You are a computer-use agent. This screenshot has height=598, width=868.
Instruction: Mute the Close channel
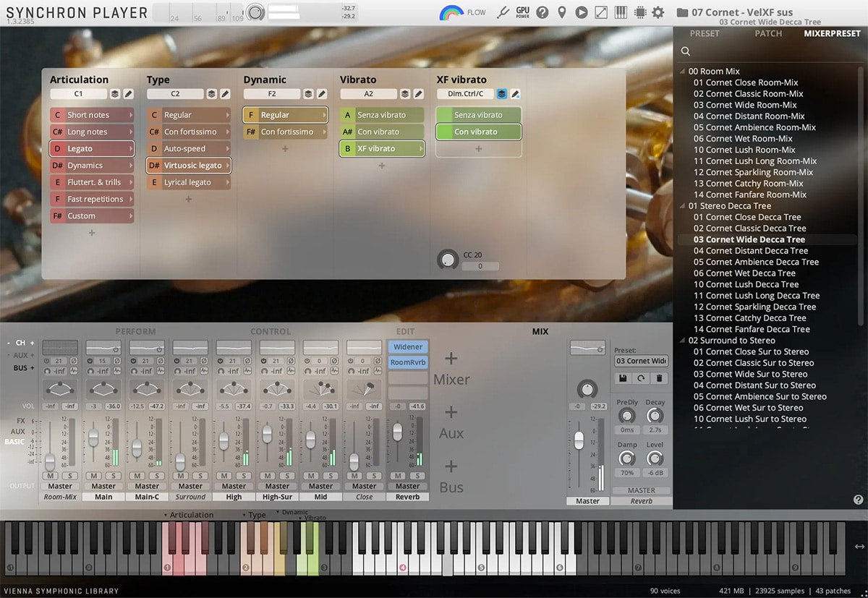354,476
